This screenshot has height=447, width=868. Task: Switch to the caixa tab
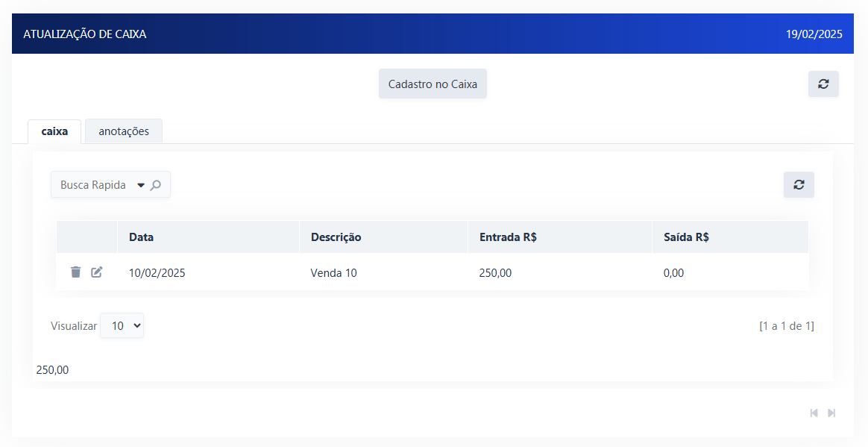(x=54, y=131)
